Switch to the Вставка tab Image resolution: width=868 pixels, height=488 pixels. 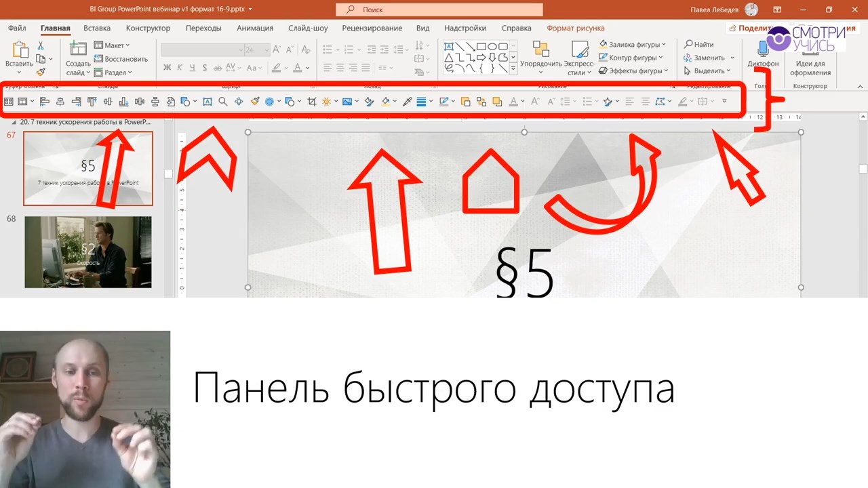[97, 28]
